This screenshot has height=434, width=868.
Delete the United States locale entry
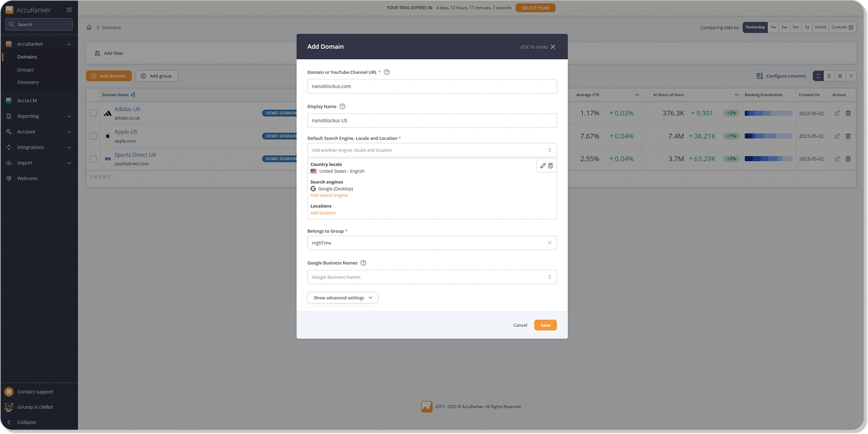(551, 166)
